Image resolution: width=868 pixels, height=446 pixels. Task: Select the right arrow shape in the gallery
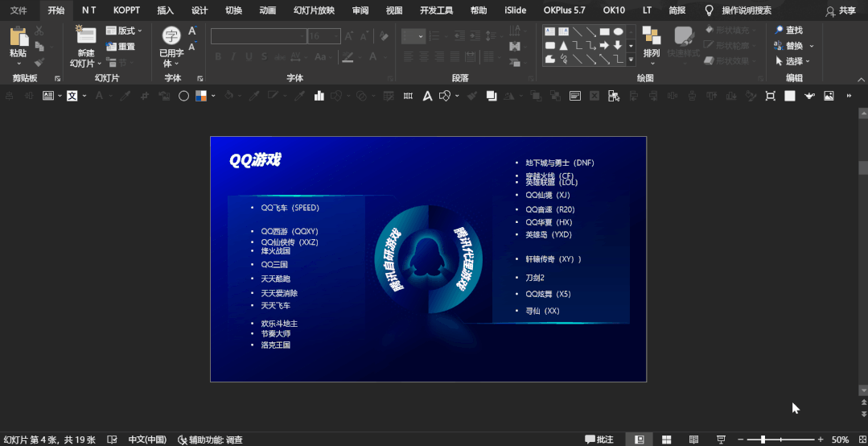coord(604,45)
